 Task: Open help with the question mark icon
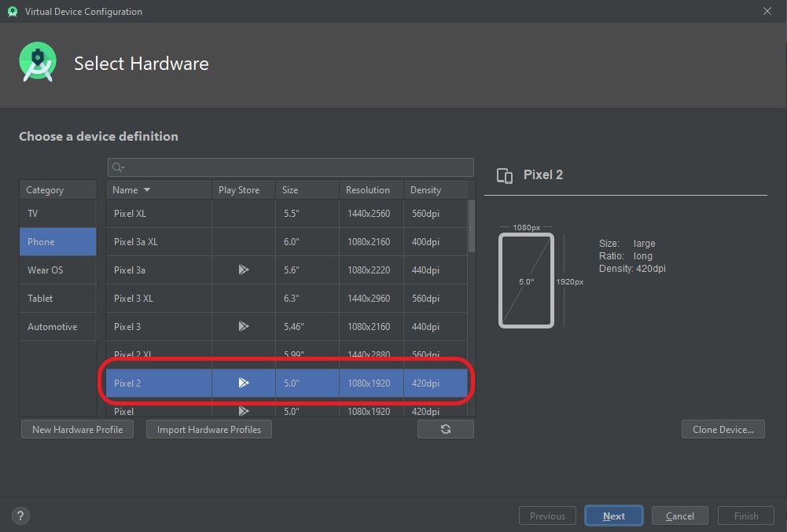point(20,515)
